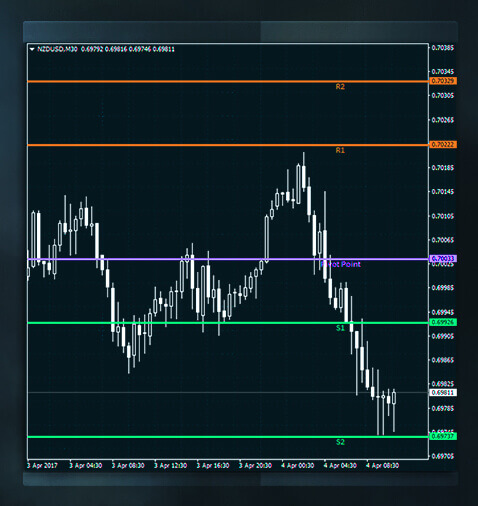Click the green 0.69926 price tag

[x=443, y=322]
